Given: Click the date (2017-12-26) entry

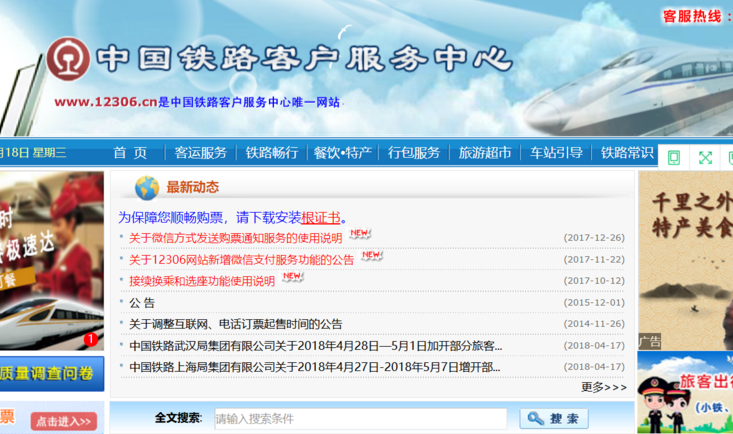Looking at the screenshot, I should click(x=594, y=238).
